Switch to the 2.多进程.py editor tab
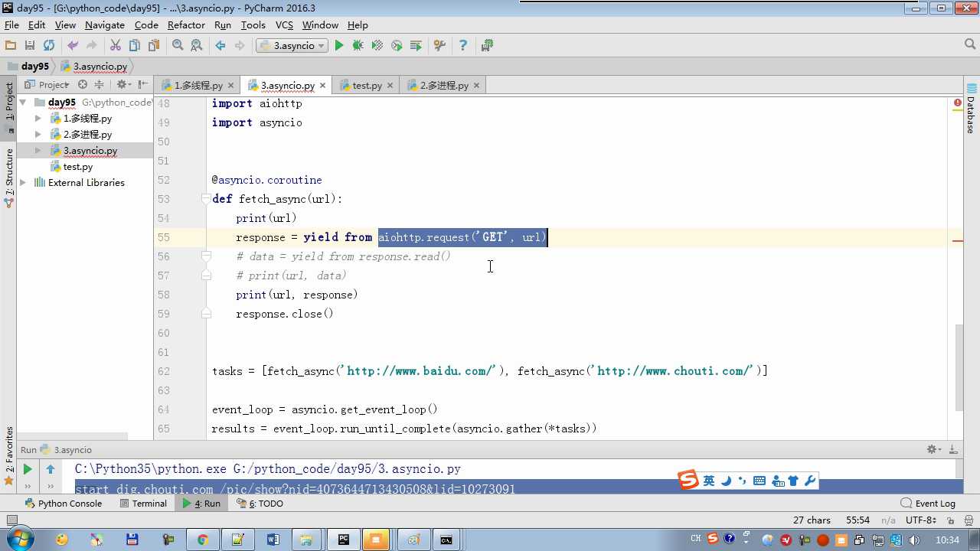 click(x=443, y=86)
